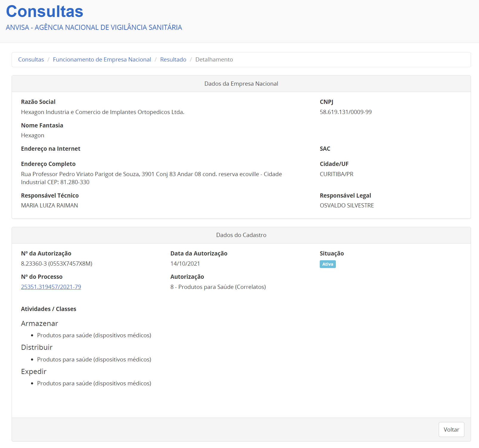The height and width of the screenshot is (448, 479).
Task: Click the Armazenar activity heading
Action: [x=39, y=324]
